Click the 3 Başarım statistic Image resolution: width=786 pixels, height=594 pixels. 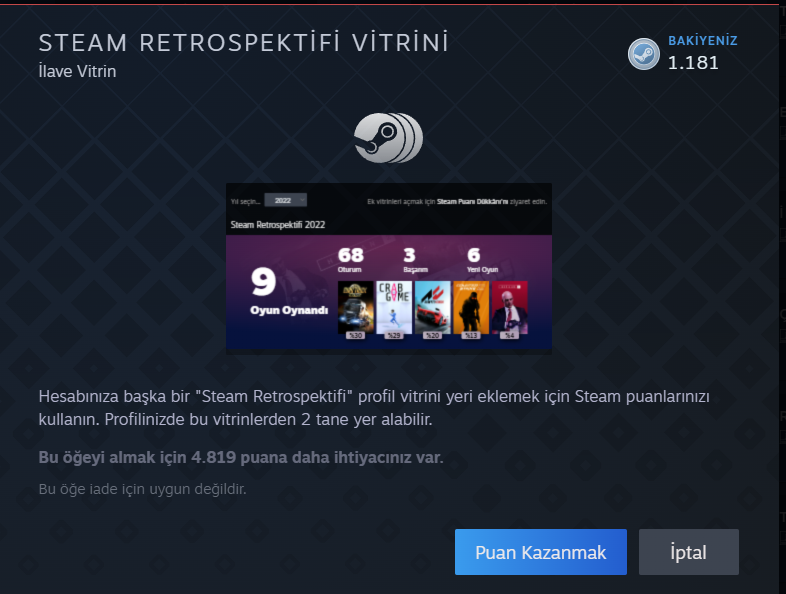tap(415, 260)
